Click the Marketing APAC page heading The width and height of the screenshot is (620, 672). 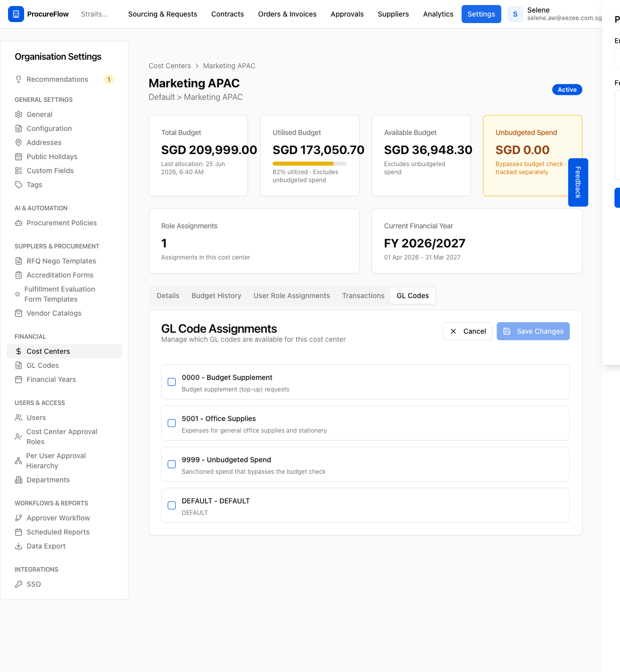click(x=194, y=83)
